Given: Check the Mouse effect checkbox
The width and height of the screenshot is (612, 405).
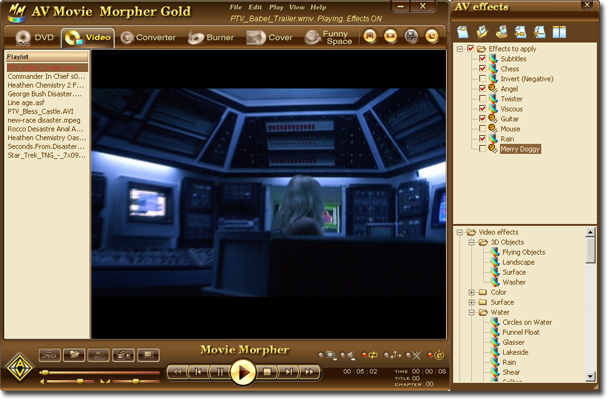Looking at the screenshot, I should click(x=482, y=128).
